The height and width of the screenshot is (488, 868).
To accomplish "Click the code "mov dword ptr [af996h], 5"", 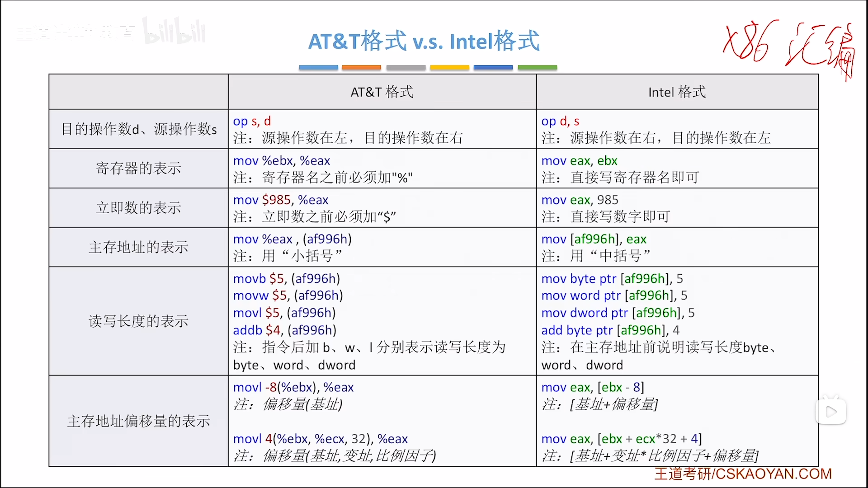I will tap(618, 313).
